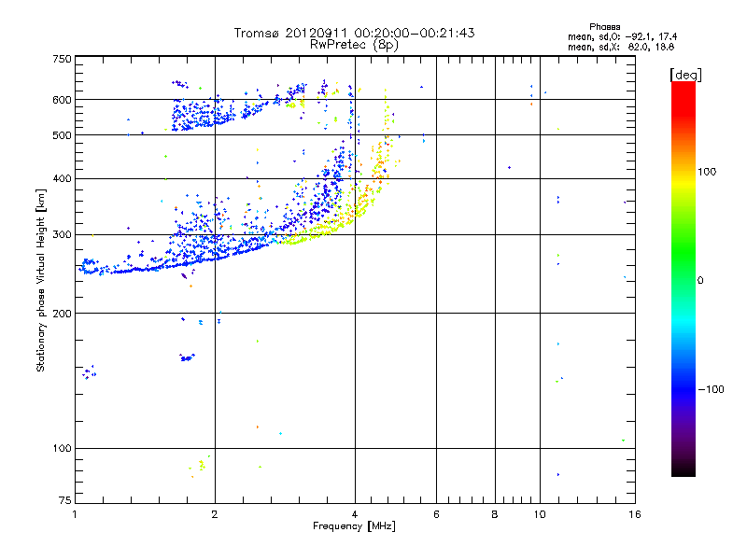Click the y-axis tick label '600'

[62, 100]
